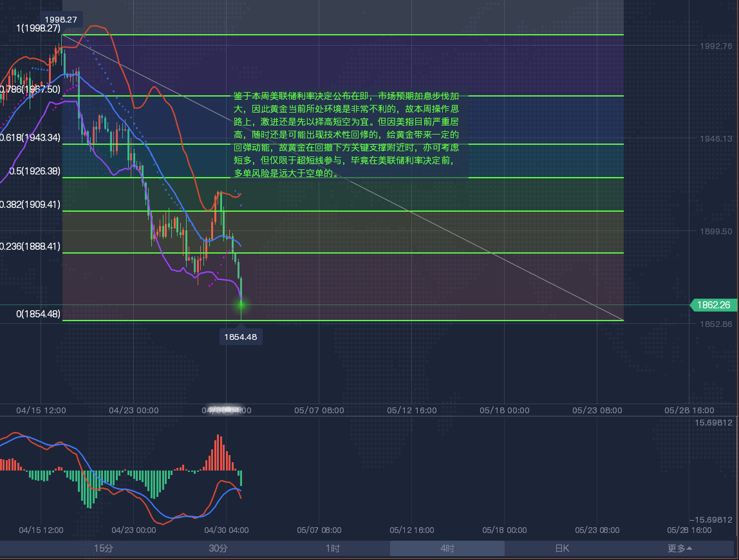
Task: Click the 05/12 16:00 main chart time label
Action: point(411,410)
